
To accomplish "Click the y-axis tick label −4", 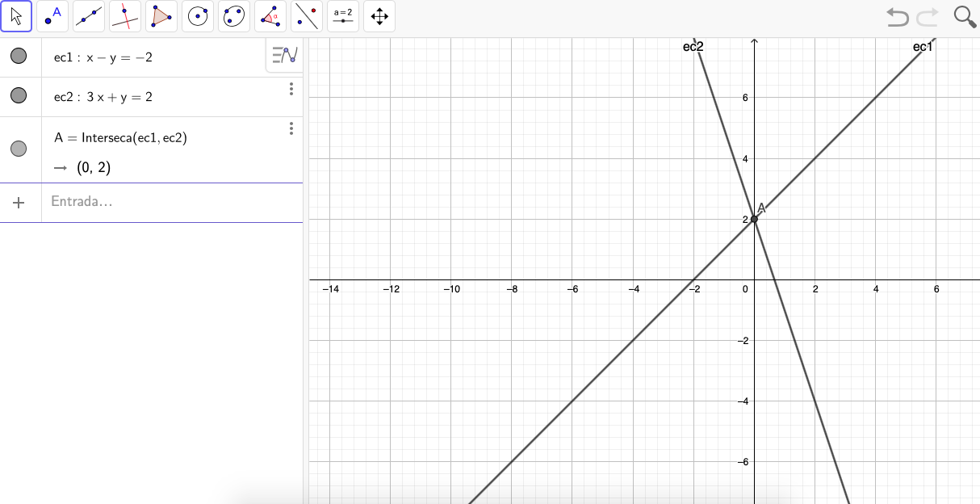I will 743,401.
